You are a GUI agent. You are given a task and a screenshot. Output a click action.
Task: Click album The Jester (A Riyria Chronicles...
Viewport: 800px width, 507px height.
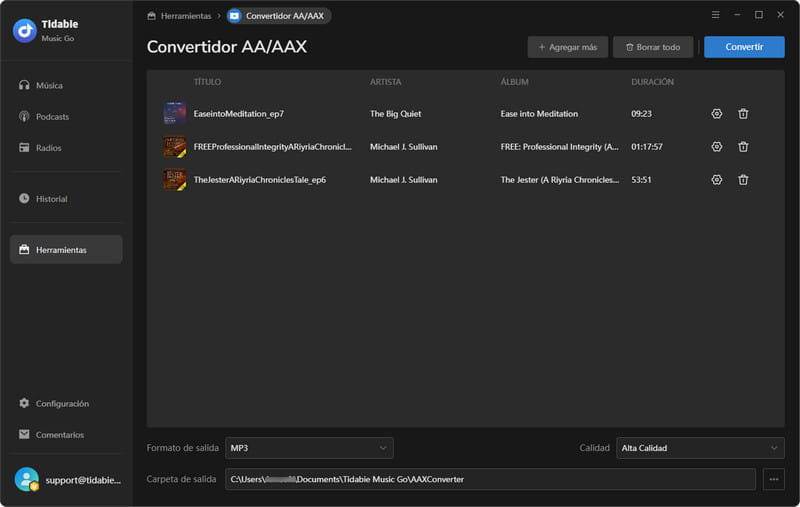(x=560, y=180)
